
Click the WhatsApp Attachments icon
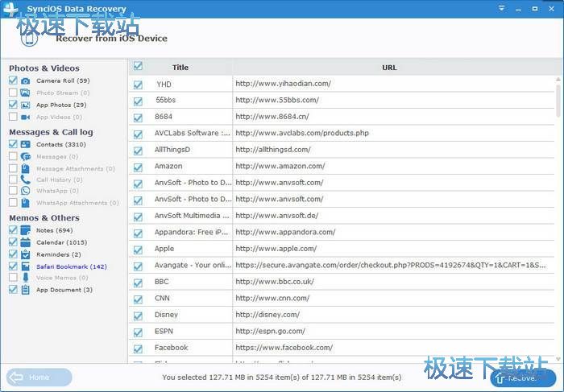[25, 203]
